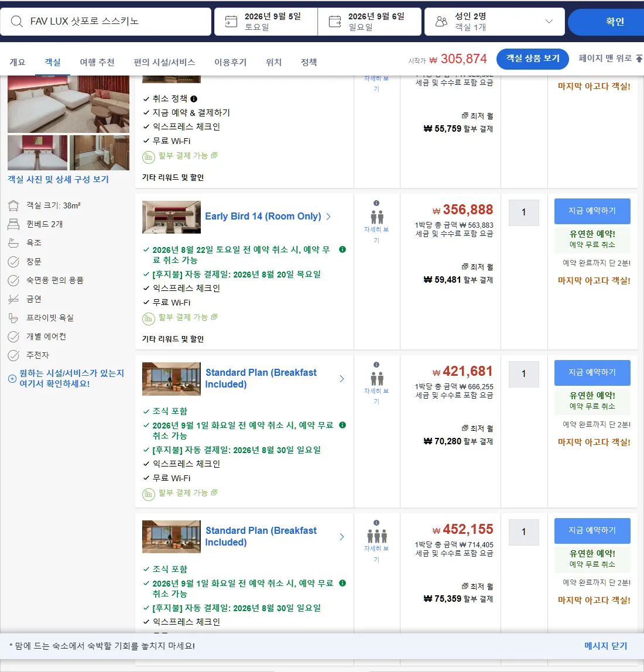The image size is (644, 672).
Task: Click 자세히 보기 in ₩421,681 plan row
Action: 376,396
